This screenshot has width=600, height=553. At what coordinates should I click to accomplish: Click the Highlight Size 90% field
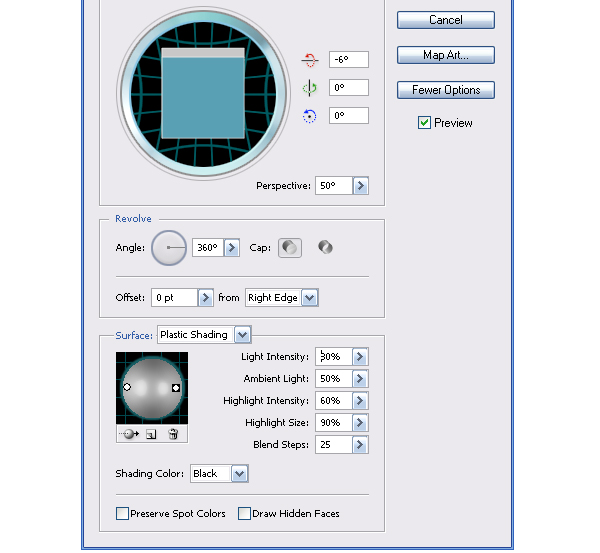coord(334,422)
